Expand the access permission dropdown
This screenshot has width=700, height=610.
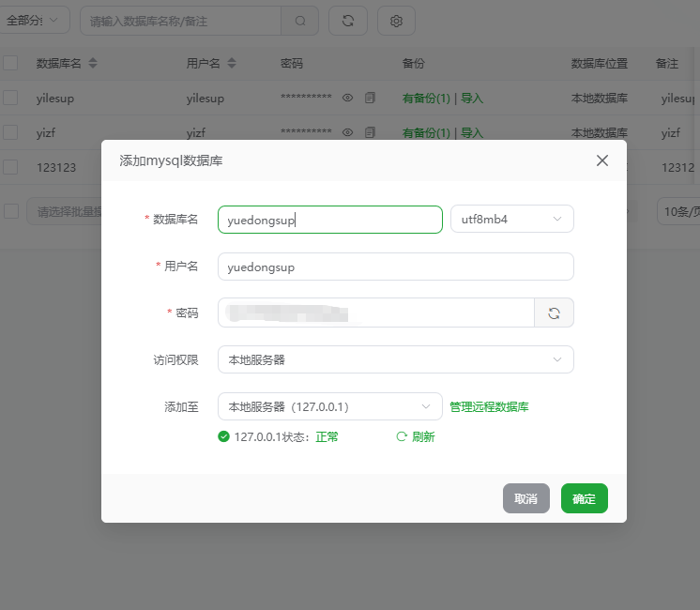tap(395, 360)
